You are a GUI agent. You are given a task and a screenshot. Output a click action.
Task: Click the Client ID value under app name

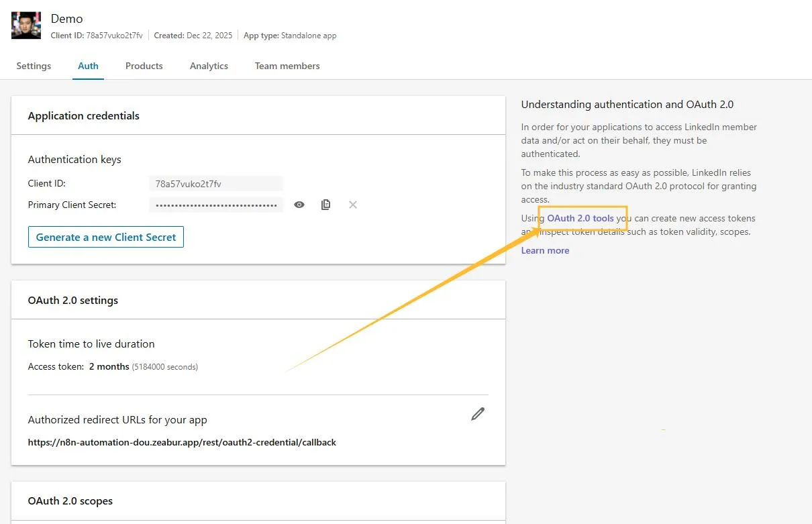[x=96, y=35]
